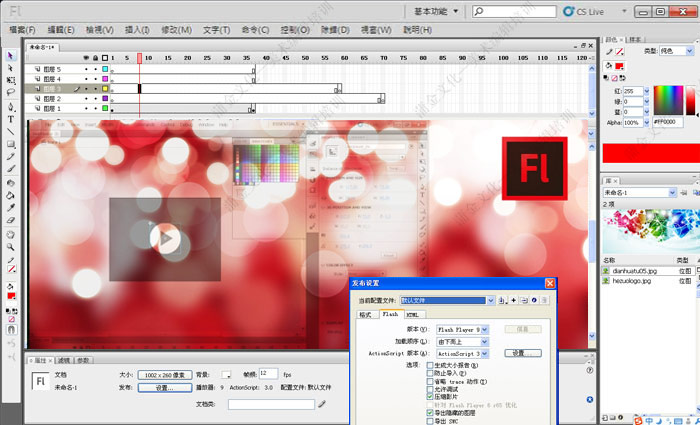The width and height of the screenshot is (700, 425).
Task: Select the Text tool
Action: point(11,120)
